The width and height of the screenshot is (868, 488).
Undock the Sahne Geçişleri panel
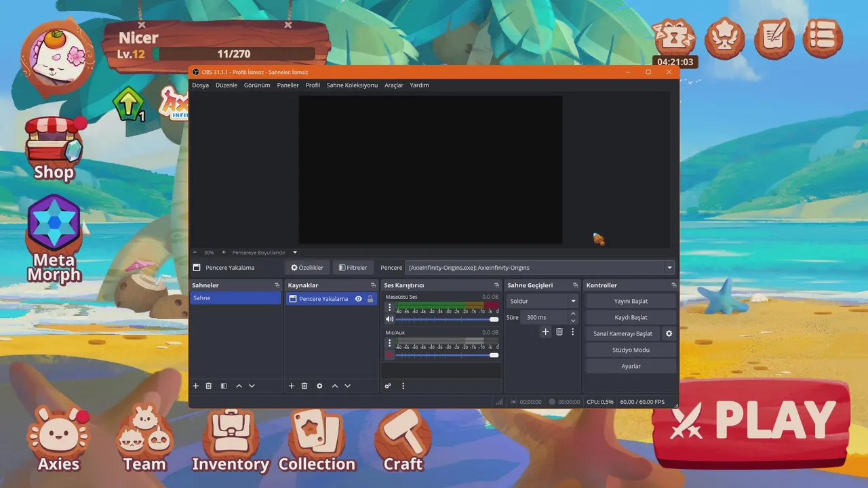[575, 285]
